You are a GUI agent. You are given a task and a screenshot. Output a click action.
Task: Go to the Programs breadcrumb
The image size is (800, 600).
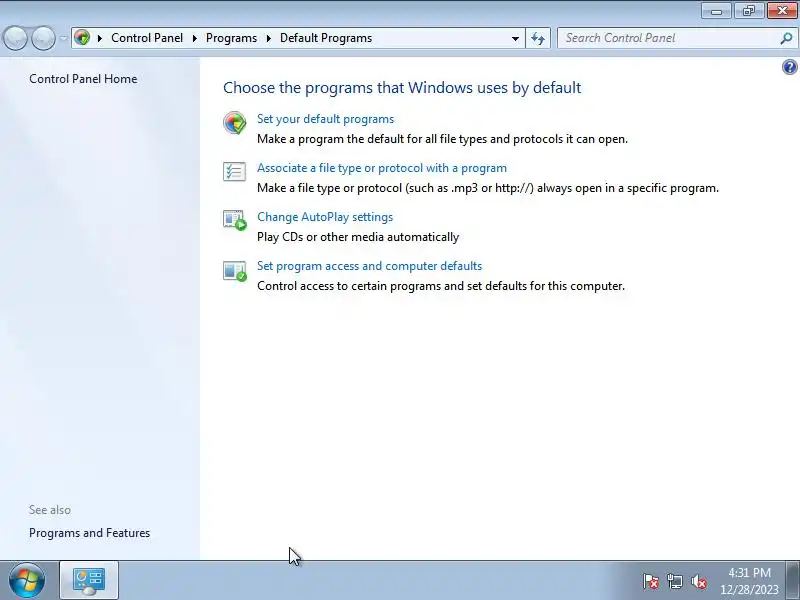pos(231,38)
